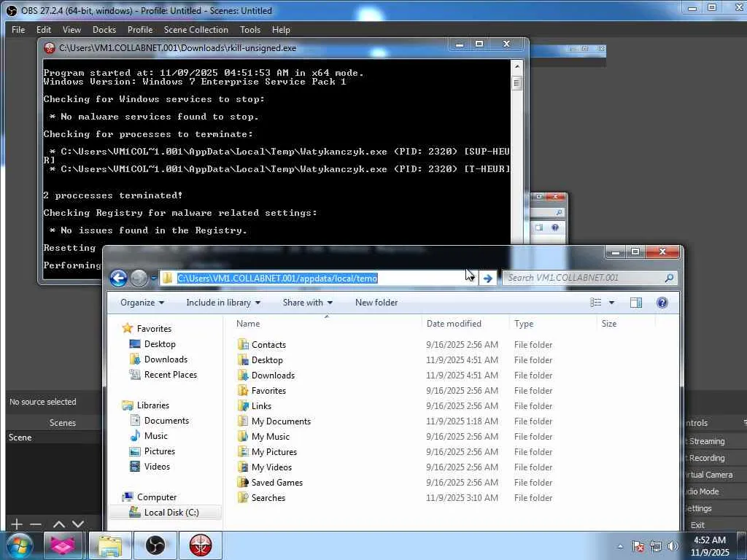Click the Search VM1.COLLABNET.001 box
Screen dimensions: 747x560
point(589,278)
